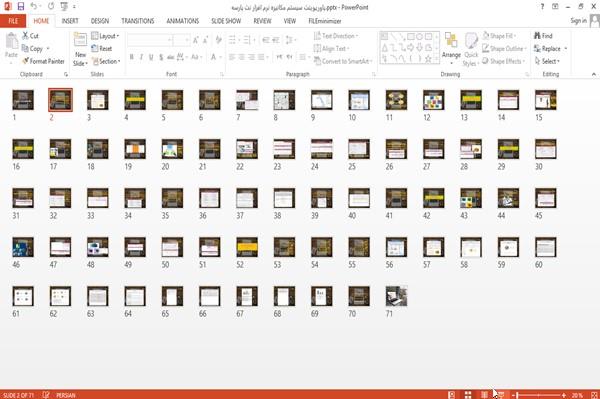Open the Select dropdown in Editing
The image size is (600, 399).
(x=547, y=61)
